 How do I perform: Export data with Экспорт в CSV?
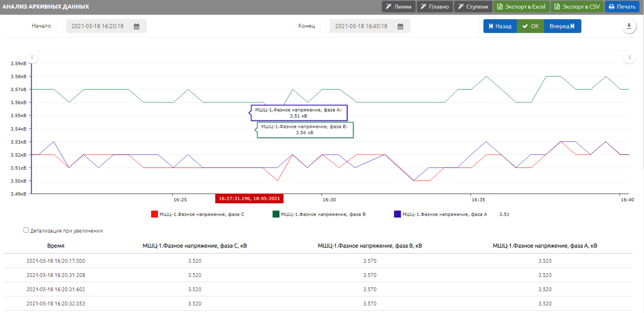pyautogui.click(x=577, y=7)
